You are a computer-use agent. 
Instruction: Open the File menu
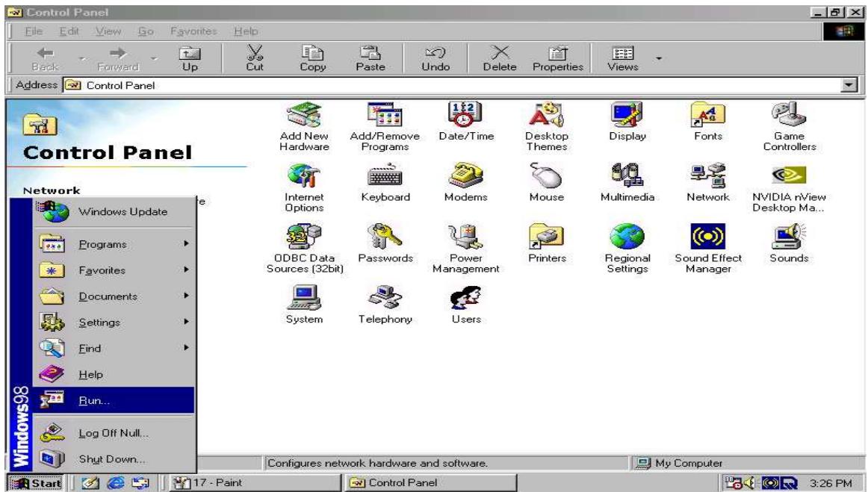(x=33, y=31)
